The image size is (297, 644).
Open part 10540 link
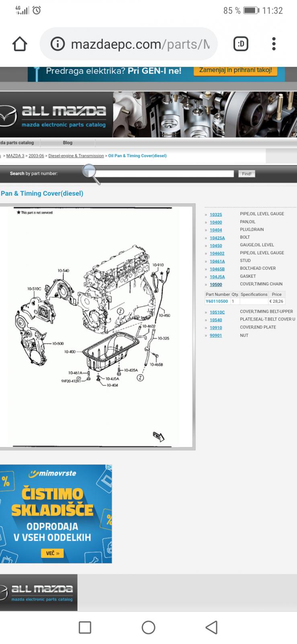click(216, 320)
